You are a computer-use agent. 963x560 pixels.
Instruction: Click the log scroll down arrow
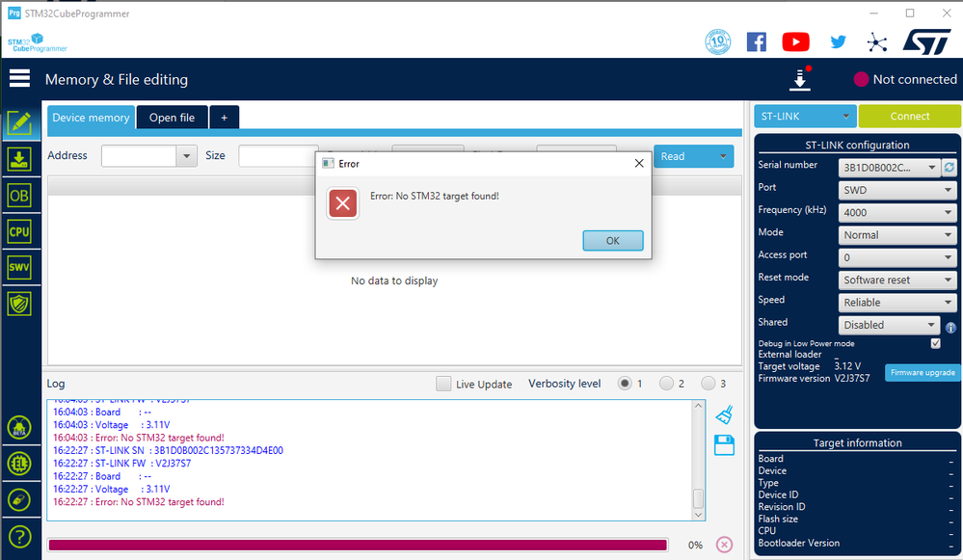[698, 515]
